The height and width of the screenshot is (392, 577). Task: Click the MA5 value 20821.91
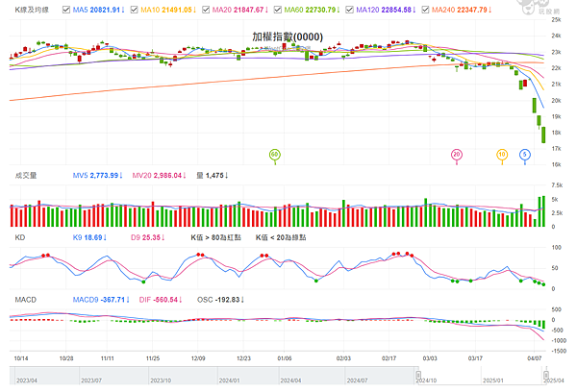(x=105, y=10)
